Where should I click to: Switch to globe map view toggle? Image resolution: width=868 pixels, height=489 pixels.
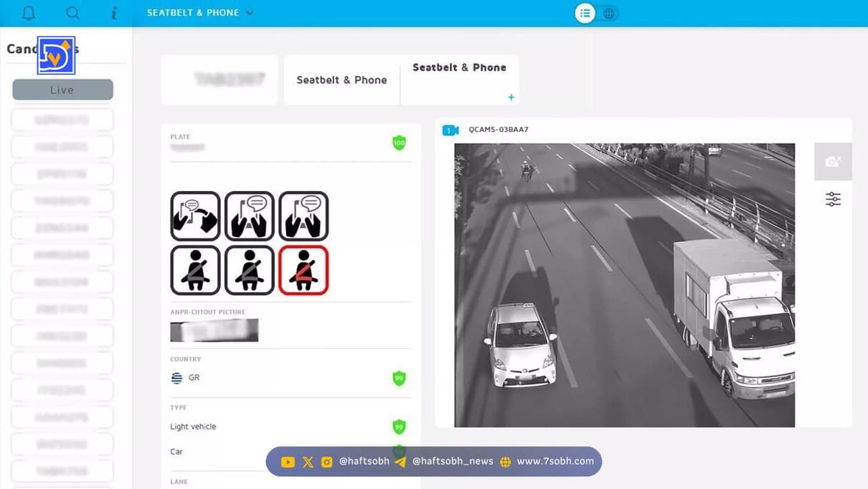(608, 13)
